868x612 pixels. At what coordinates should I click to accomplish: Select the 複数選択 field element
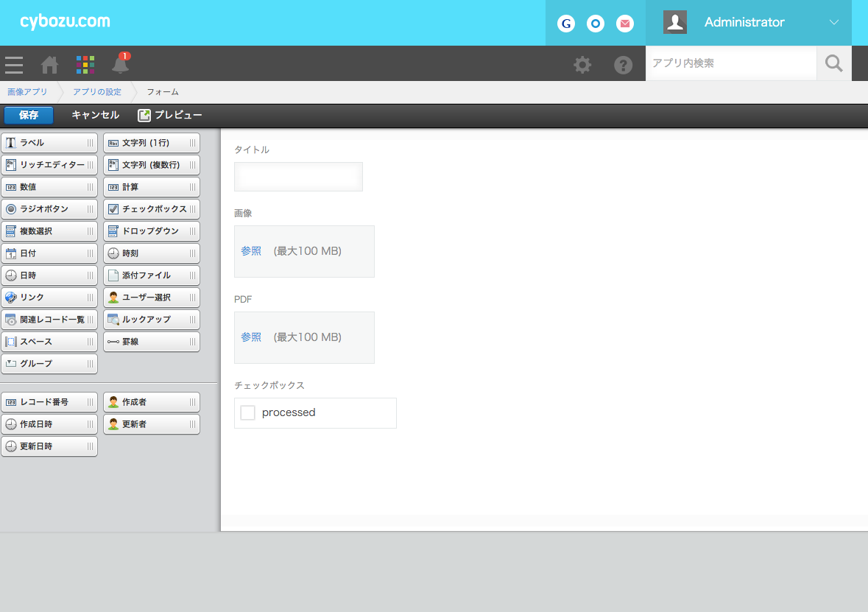[x=49, y=231]
